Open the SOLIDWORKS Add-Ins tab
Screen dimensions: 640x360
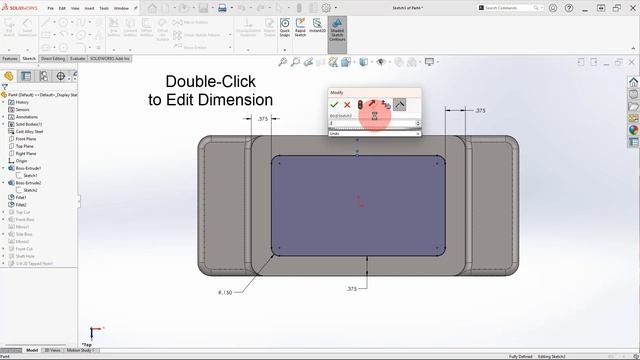109,59
